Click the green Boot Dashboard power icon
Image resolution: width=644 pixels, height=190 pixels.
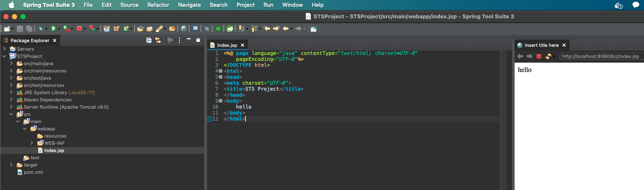[218, 29]
